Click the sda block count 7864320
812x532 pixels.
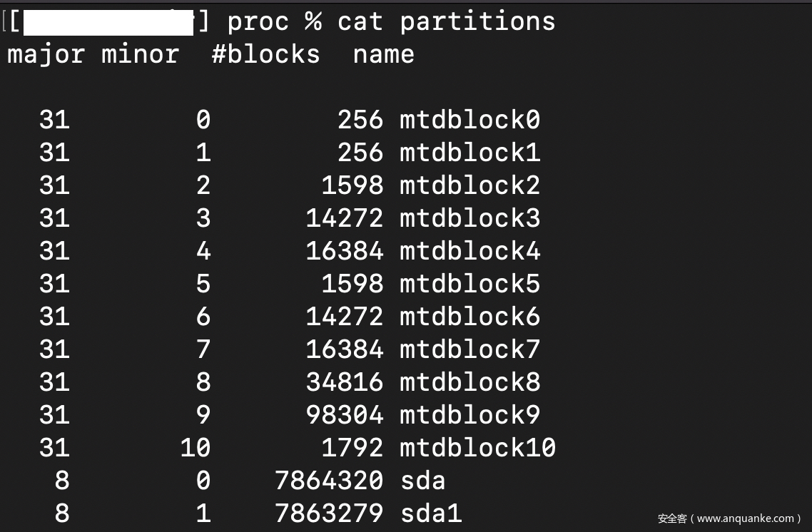(329, 481)
